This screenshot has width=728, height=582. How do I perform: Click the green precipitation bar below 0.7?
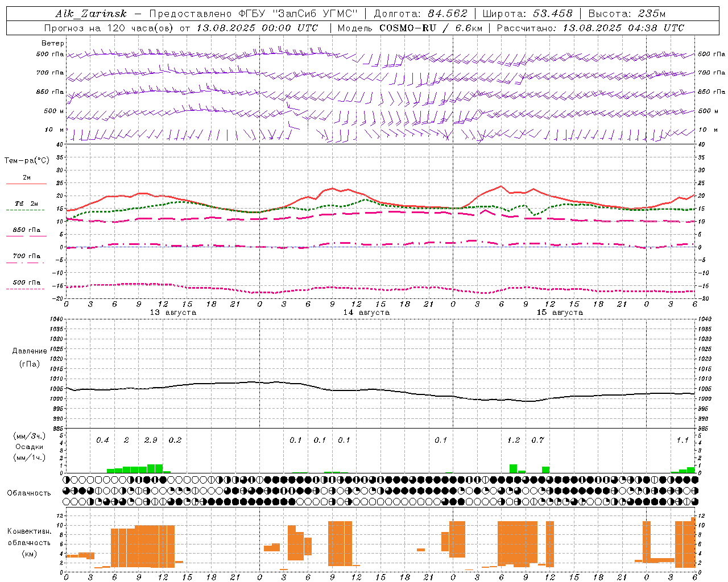545,470
